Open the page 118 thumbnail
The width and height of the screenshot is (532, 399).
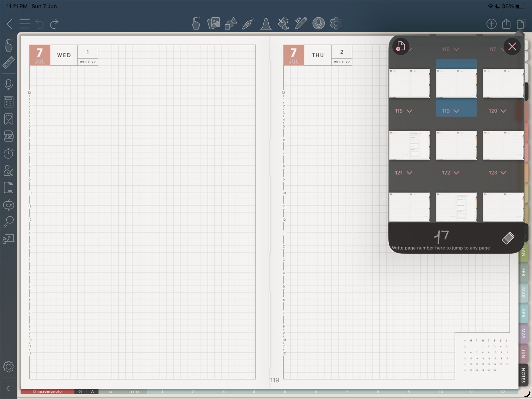coord(409,84)
